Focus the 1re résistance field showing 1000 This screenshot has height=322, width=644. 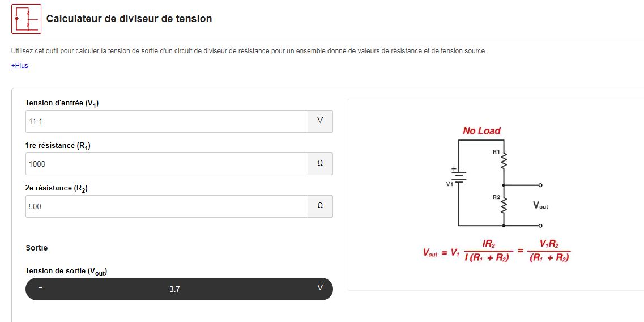tap(167, 164)
